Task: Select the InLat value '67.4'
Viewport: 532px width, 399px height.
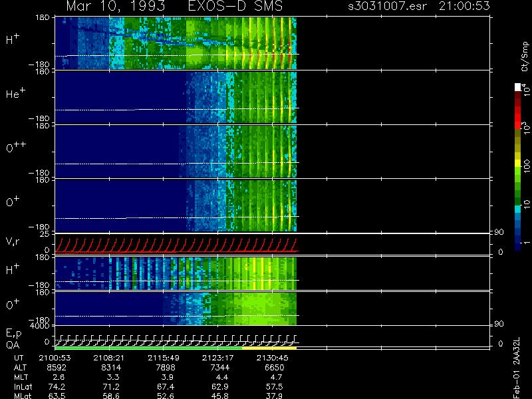Action: (165, 386)
